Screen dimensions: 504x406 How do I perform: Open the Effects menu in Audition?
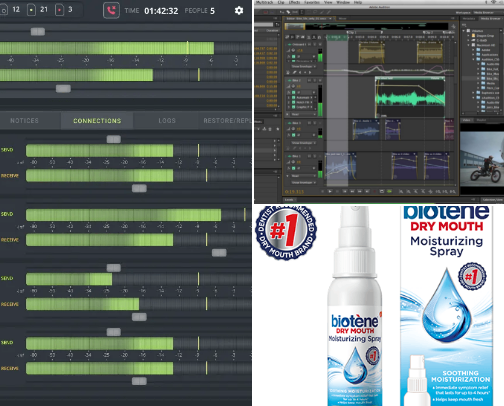[294, 2]
